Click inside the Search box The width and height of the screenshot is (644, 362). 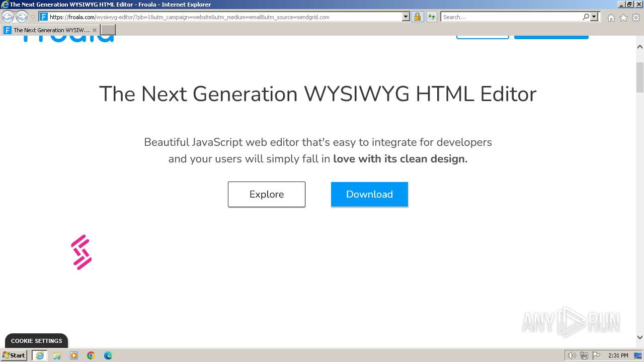pyautogui.click(x=511, y=17)
